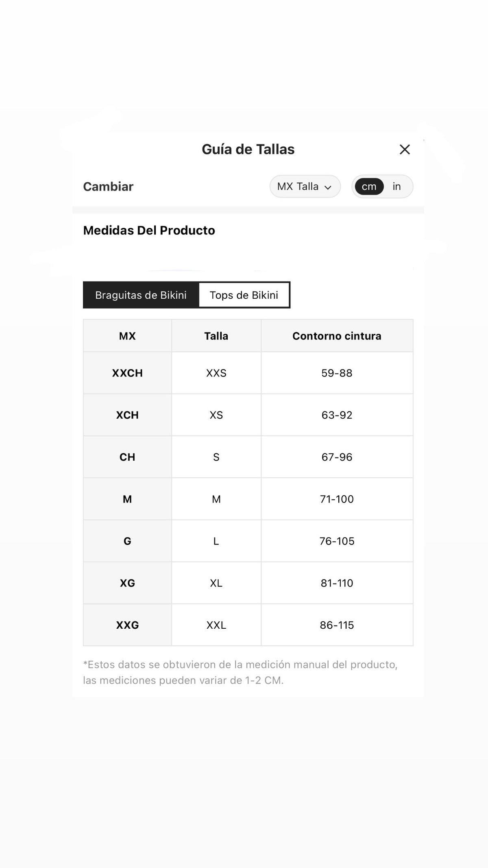Click the Cambiar label
The width and height of the screenshot is (488, 868).
[108, 186]
